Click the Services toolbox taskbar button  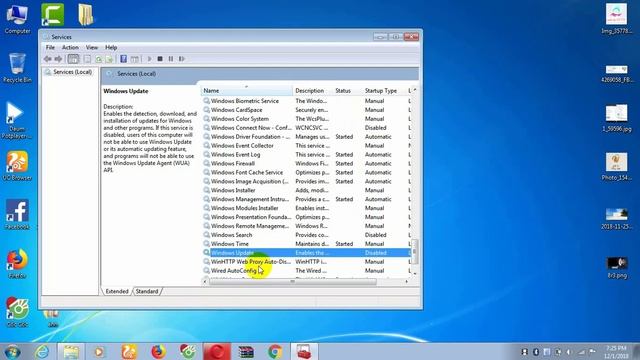(x=304, y=352)
